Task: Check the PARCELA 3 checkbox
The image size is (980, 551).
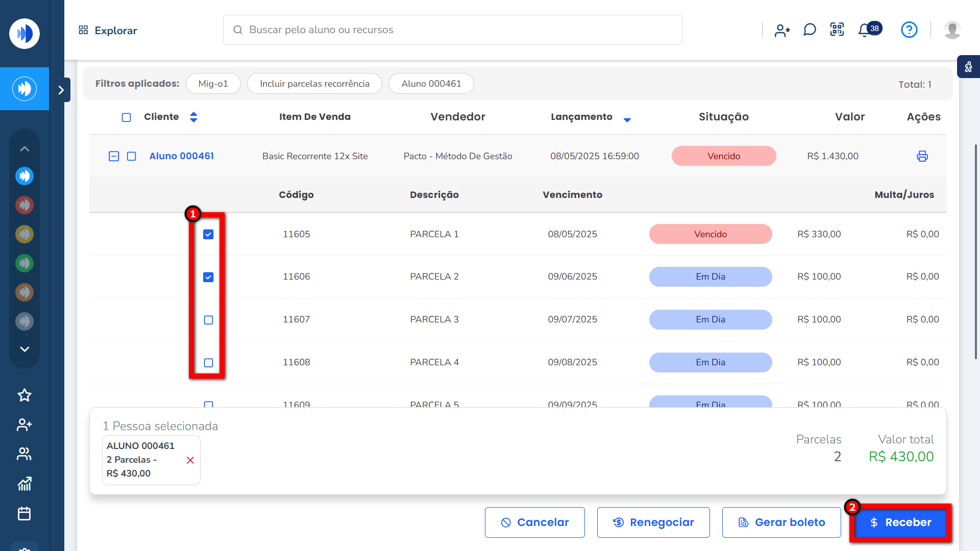Action: [x=208, y=320]
